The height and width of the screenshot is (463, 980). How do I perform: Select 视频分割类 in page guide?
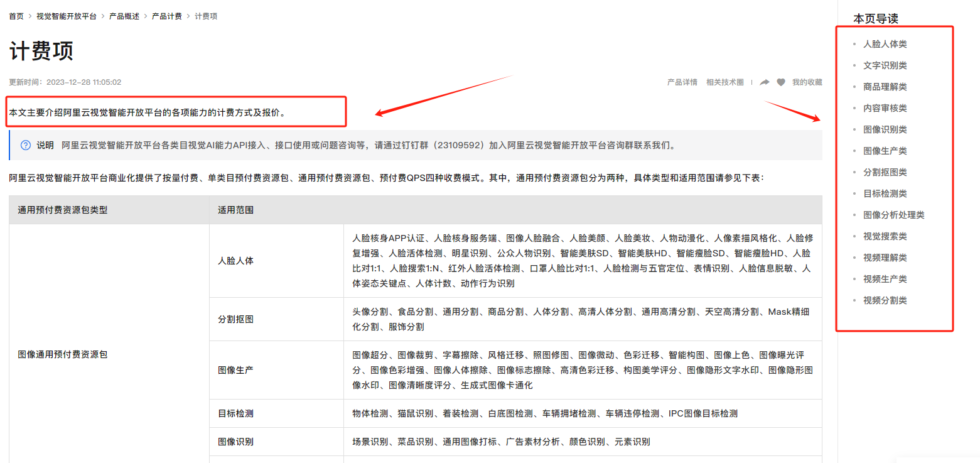coord(885,300)
